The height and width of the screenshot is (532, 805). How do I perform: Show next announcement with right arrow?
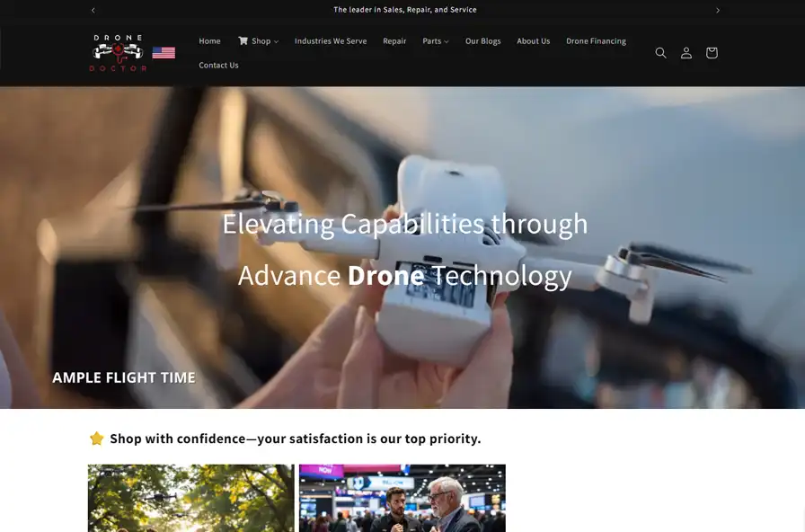tap(718, 10)
